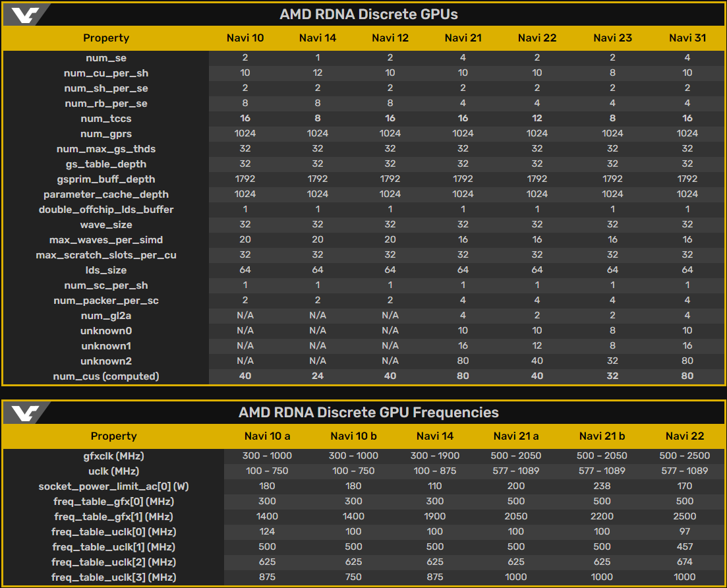Select the double_offchip_lds_buffer row label
The height and width of the screenshot is (588, 727).
coord(105,210)
